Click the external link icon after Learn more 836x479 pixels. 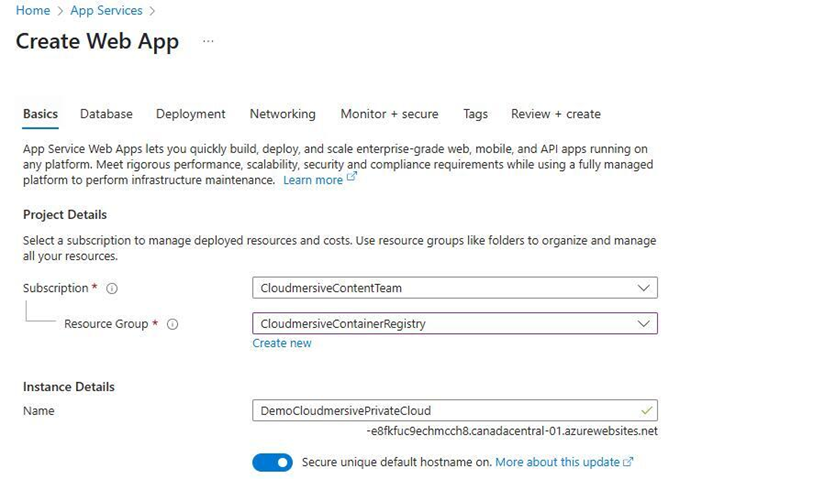coord(351,177)
